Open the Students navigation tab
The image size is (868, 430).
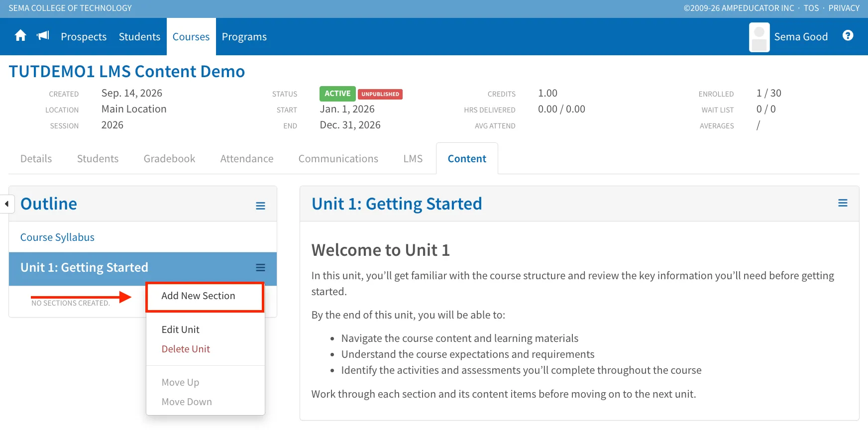(x=139, y=37)
